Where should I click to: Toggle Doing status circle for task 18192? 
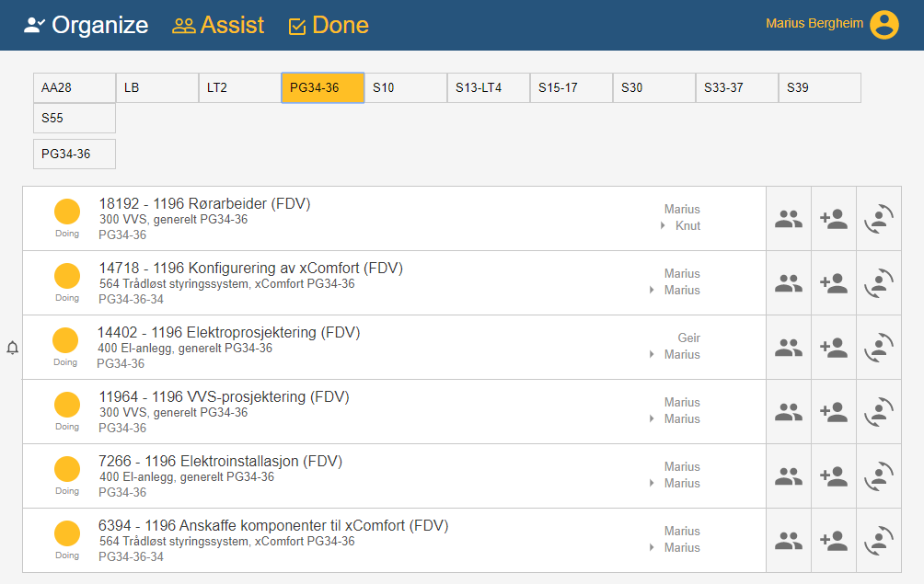click(67, 212)
